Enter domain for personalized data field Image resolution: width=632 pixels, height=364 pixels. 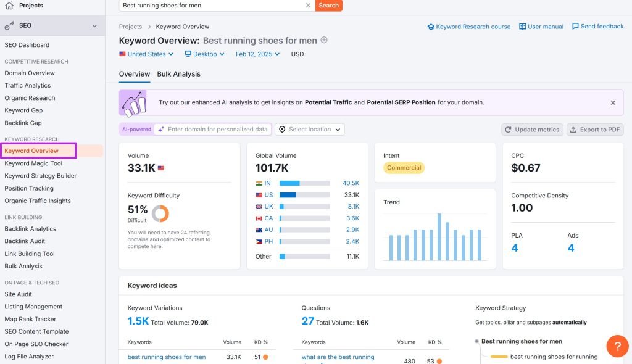click(218, 130)
